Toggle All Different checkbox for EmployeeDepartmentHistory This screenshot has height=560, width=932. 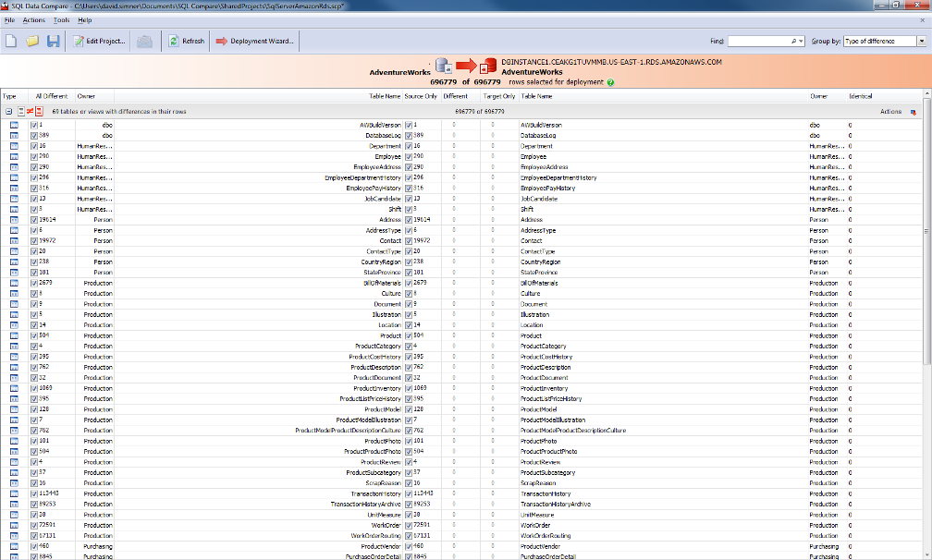click(x=34, y=177)
